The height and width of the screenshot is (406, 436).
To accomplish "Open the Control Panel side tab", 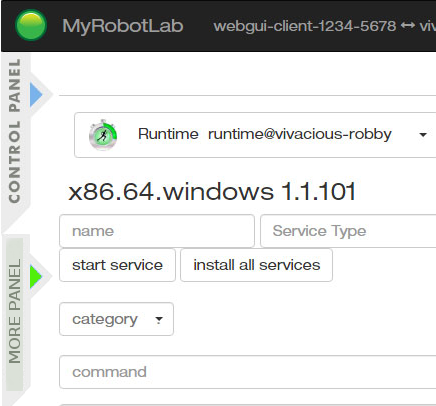I will point(15,131).
